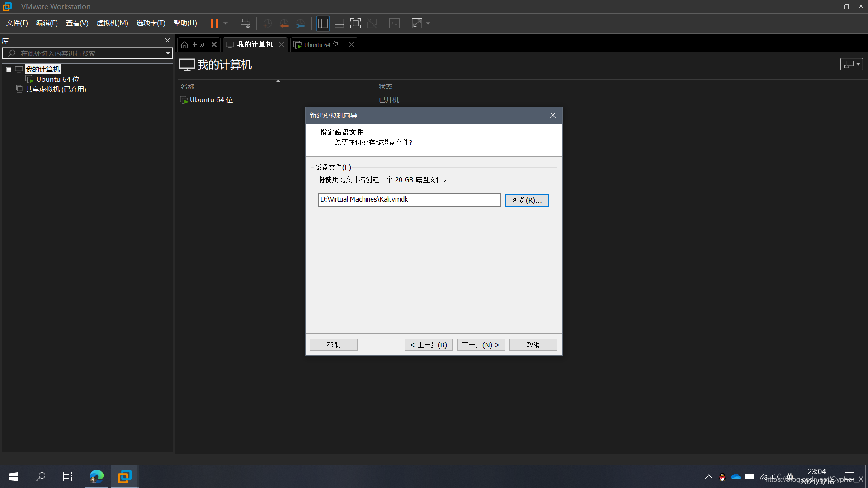This screenshot has height=488, width=868.
Task: Click the Unity mode toolbar icon
Action: 372,23
